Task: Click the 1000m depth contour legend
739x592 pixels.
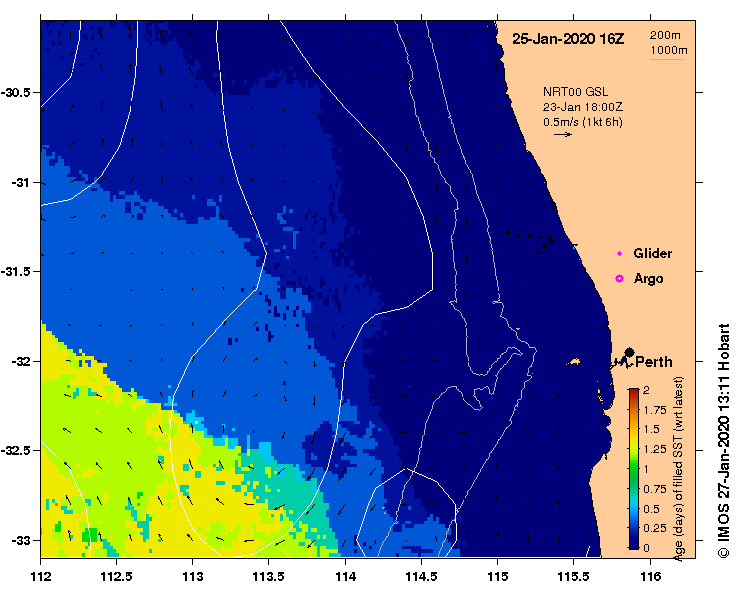Action: 669,50
